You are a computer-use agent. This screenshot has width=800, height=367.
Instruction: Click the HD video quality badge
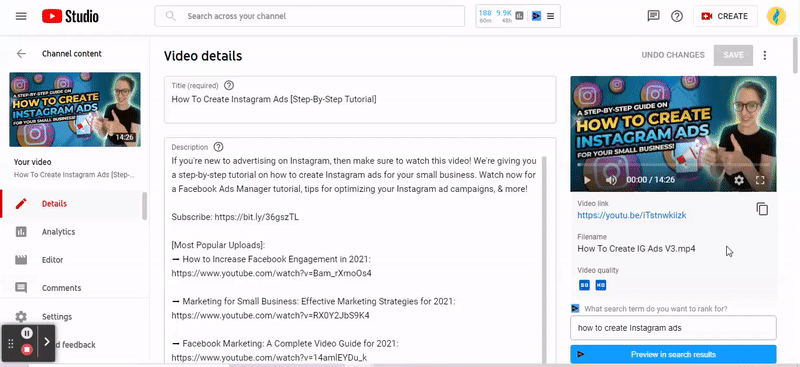601,285
